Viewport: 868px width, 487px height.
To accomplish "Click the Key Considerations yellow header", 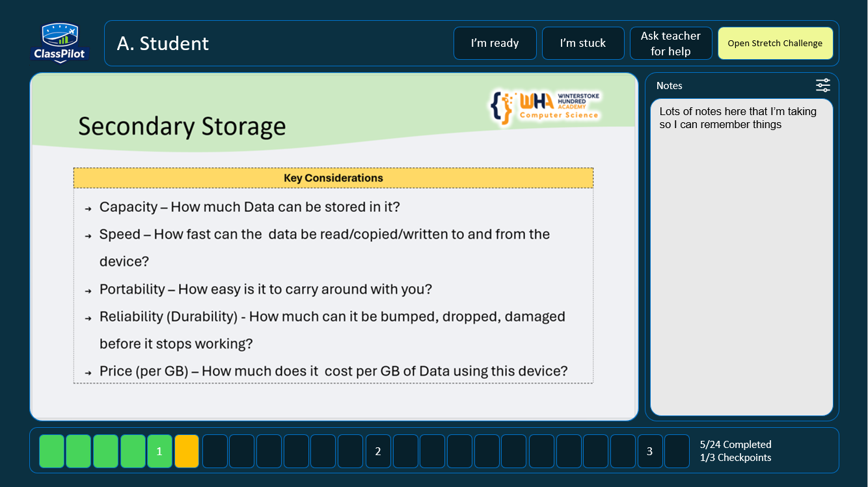I will tap(333, 178).
